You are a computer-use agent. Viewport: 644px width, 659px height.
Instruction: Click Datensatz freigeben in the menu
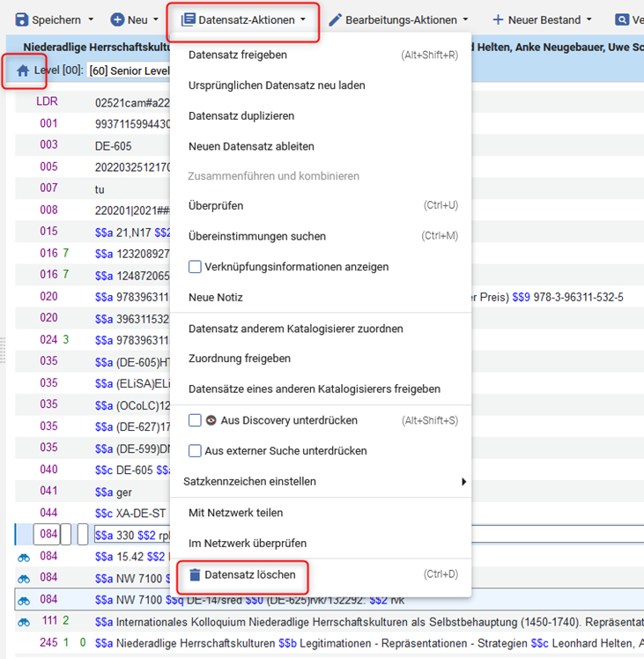238,55
